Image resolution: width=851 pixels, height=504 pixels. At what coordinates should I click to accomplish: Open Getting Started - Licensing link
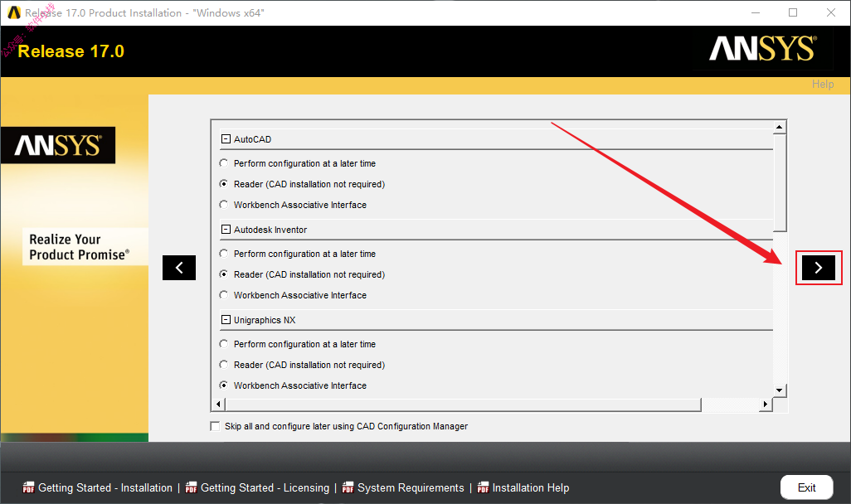pos(265,487)
